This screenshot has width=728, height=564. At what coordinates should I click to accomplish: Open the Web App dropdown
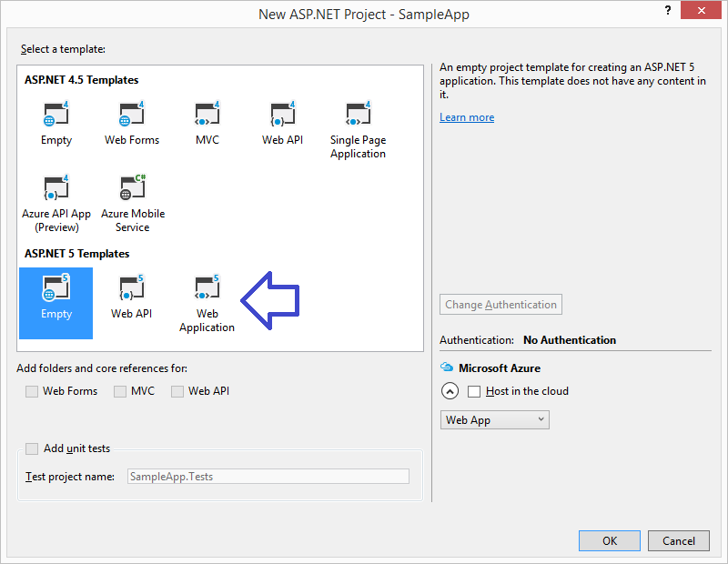[494, 420]
